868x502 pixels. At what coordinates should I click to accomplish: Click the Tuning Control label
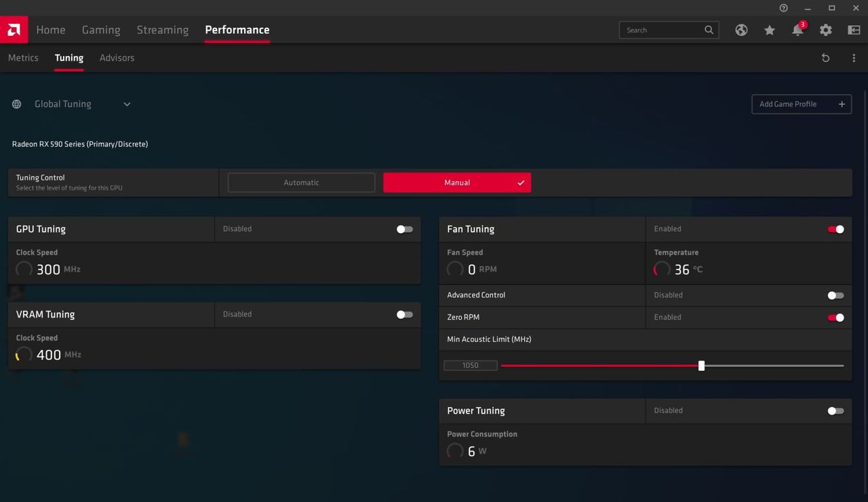coord(41,177)
